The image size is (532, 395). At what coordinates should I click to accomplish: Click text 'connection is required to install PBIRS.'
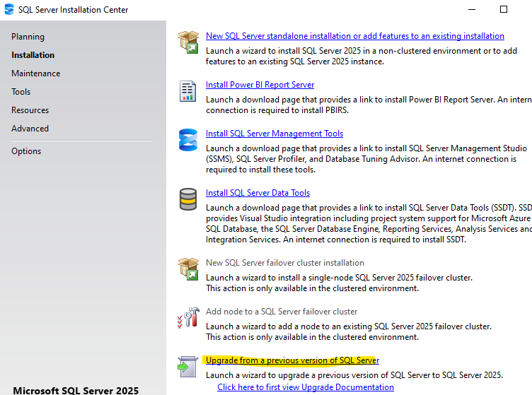277,110
